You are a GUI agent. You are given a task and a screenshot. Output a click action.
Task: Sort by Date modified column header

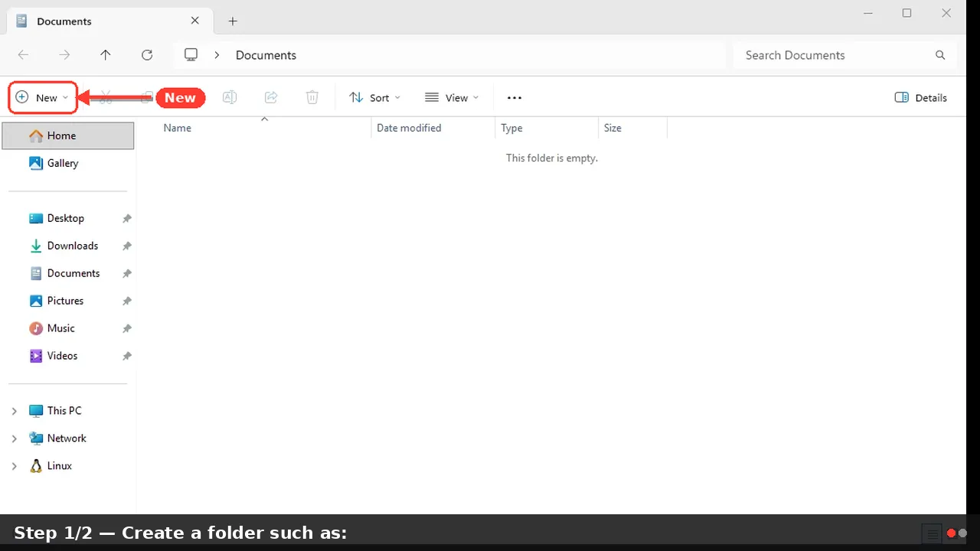(433, 128)
